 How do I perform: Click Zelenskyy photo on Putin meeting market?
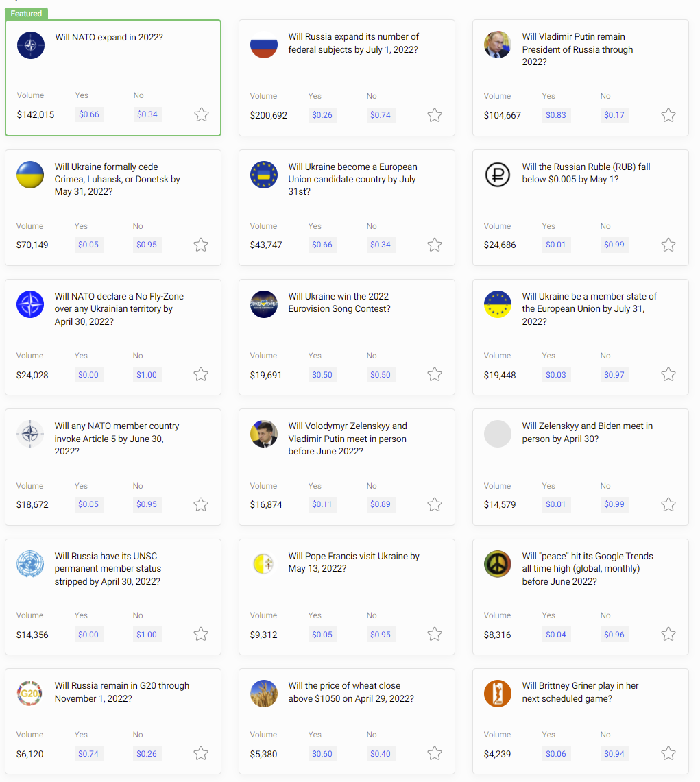(264, 434)
